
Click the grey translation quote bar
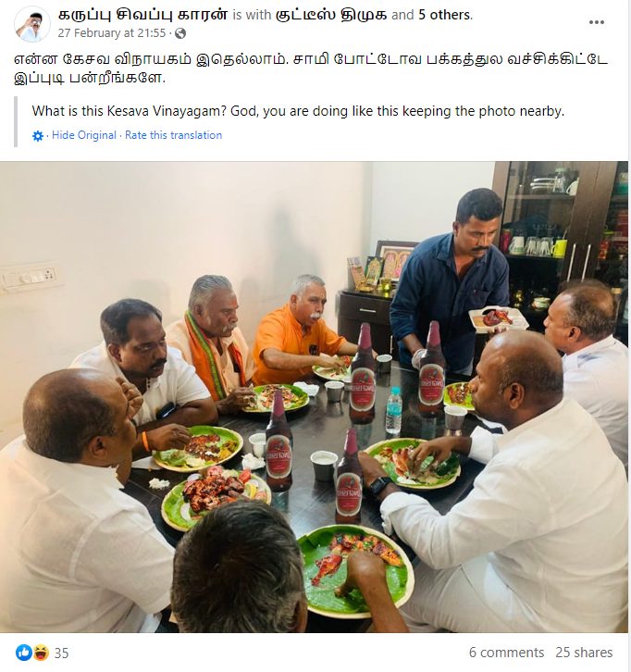16,121
